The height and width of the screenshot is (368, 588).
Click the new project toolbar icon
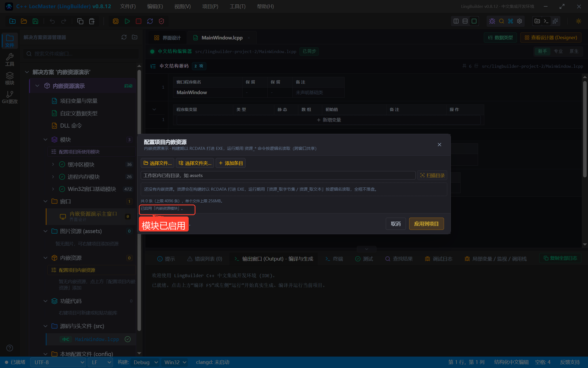(13, 21)
